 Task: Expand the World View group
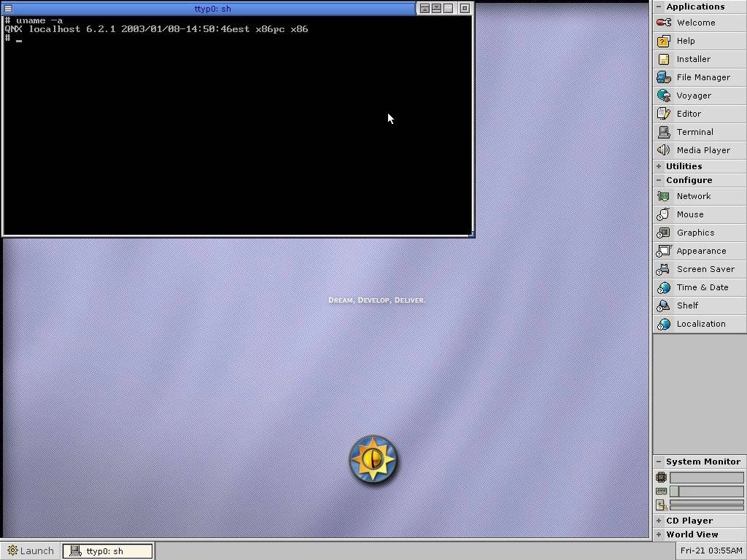point(659,534)
